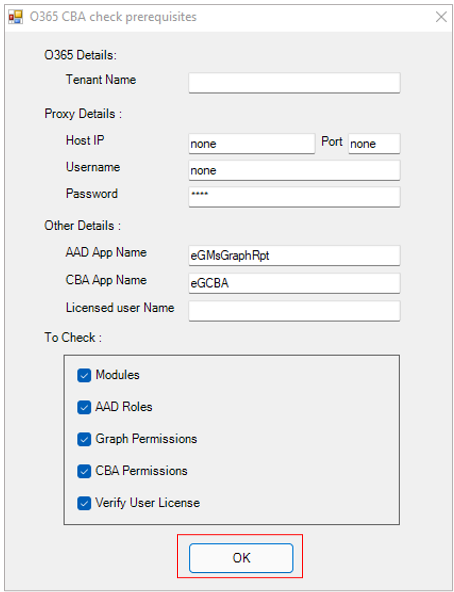Toggle the Verify User License checkbox
This screenshot has height=592, width=454.
pyautogui.click(x=84, y=503)
